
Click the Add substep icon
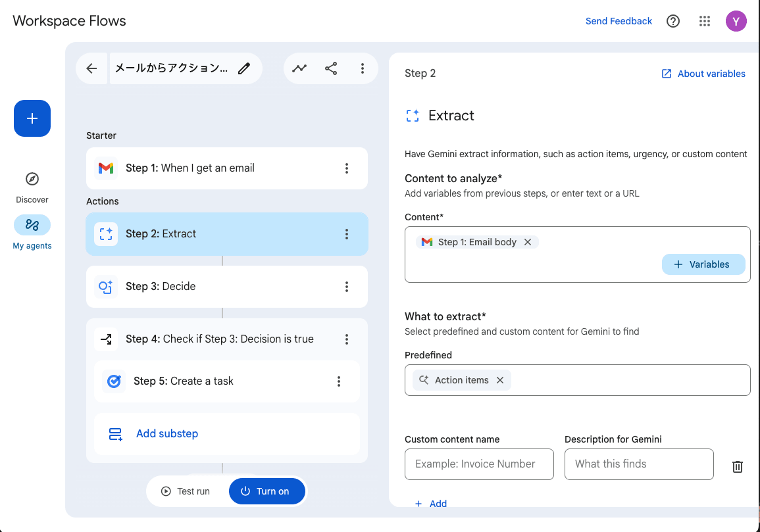point(115,434)
